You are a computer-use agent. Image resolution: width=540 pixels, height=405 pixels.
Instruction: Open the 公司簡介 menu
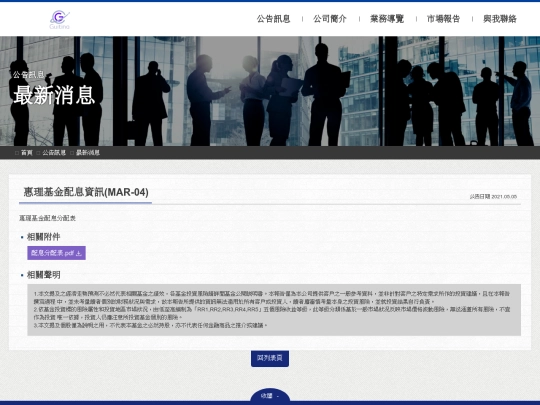point(330,19)
